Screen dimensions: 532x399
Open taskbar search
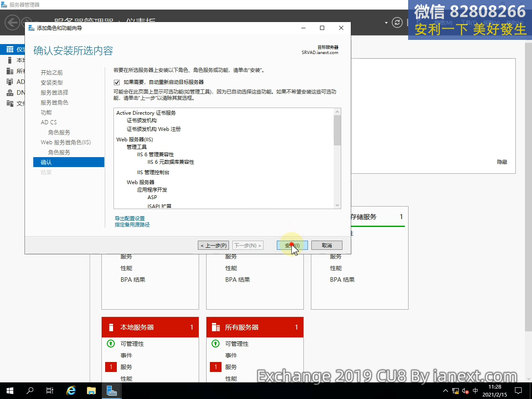coord(30,391)
